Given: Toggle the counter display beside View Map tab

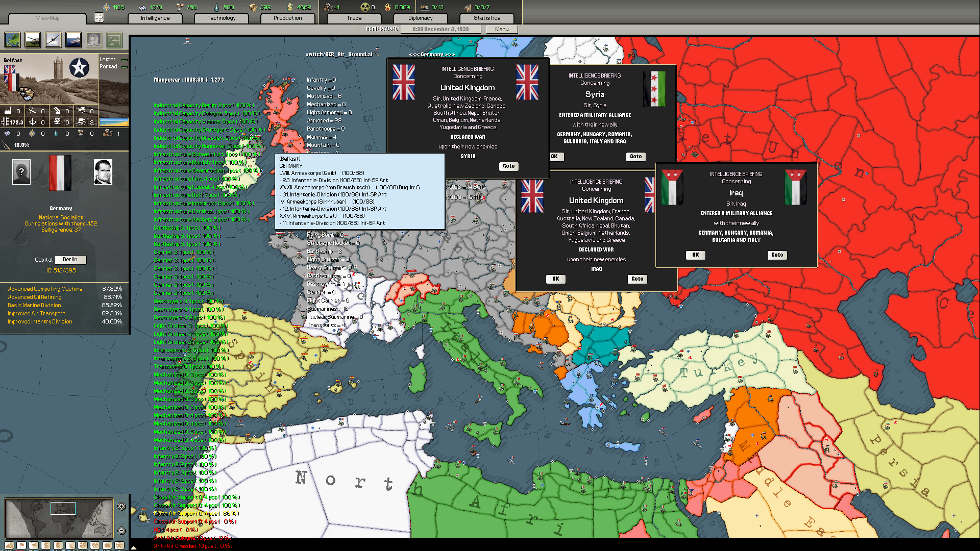Looking at the screenshot, I should (98, 17).
